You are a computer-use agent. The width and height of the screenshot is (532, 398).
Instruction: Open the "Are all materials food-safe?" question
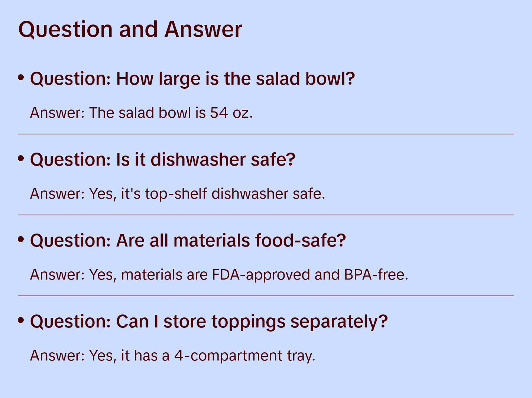(x=188, y=241)
